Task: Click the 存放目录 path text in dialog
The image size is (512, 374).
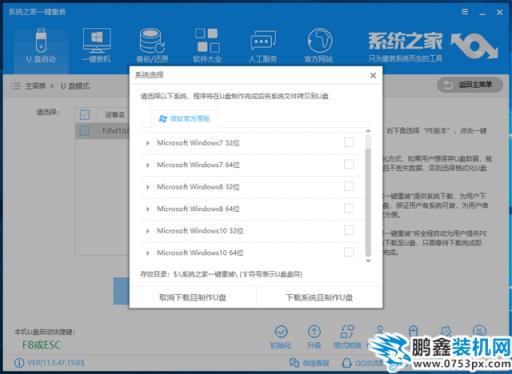Action: [221, 274]
